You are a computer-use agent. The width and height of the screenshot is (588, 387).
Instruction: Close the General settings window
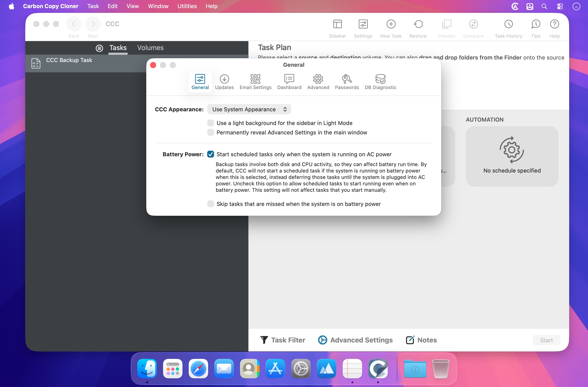(x=153, y=65)
